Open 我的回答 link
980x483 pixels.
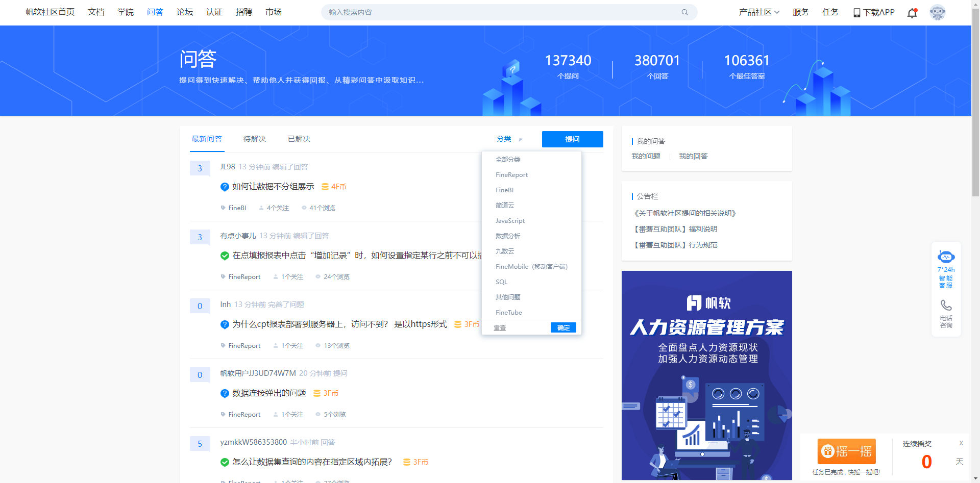click(x=693, y=156)
